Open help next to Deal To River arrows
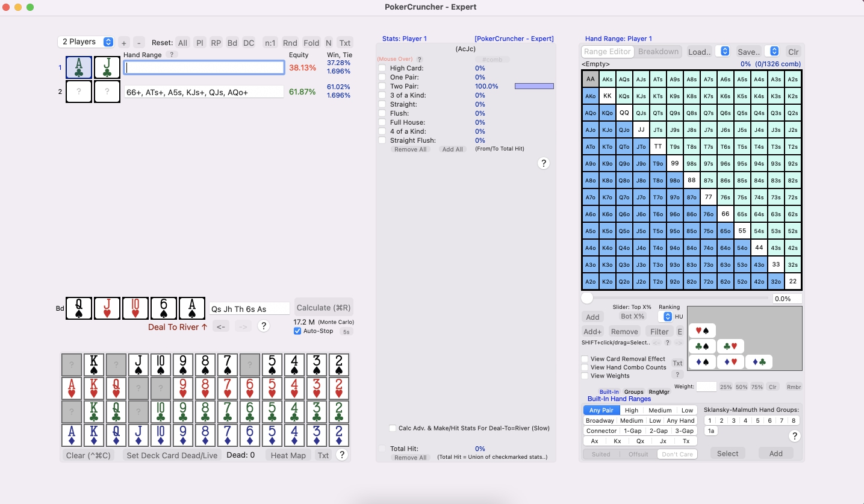Screen dimensions: 864x504 pos(263,326)
